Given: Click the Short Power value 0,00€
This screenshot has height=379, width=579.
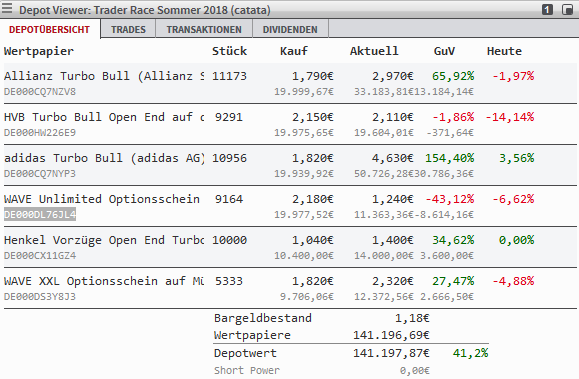Looking at the screenshot, I should pos(415,370).
